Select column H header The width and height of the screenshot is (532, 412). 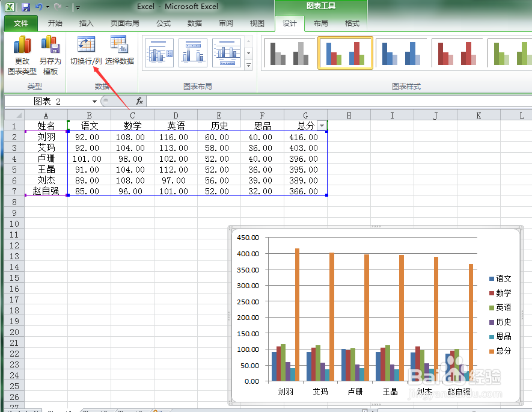coord(349,115)
